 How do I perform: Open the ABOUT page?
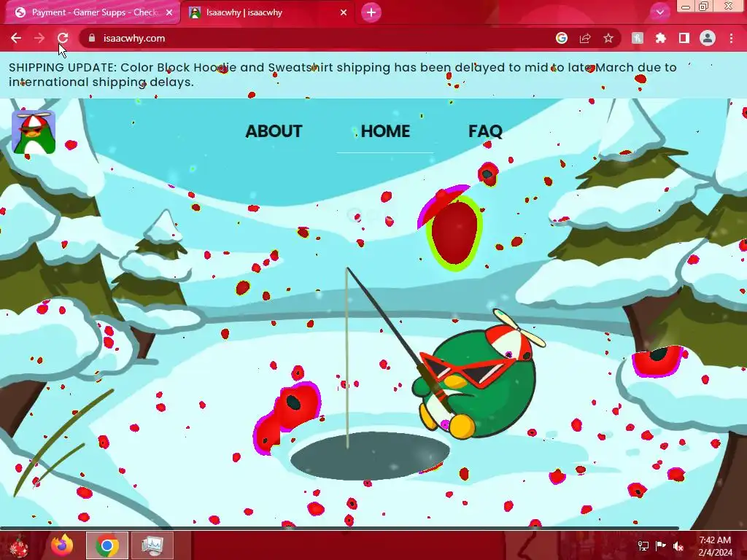[x=274, y=131]
